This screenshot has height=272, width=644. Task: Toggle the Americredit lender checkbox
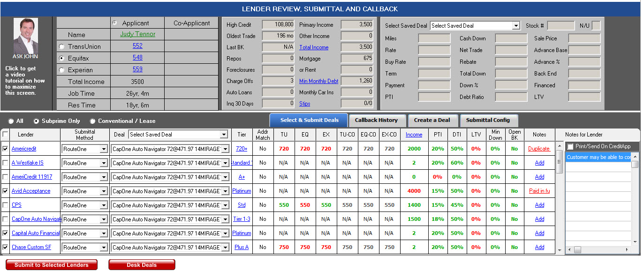click(x=5, y=149)
